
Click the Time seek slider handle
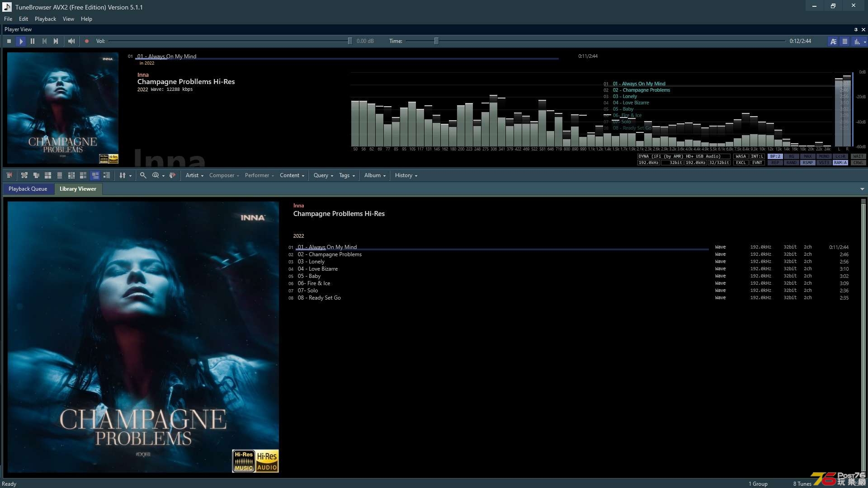(436, 41)
